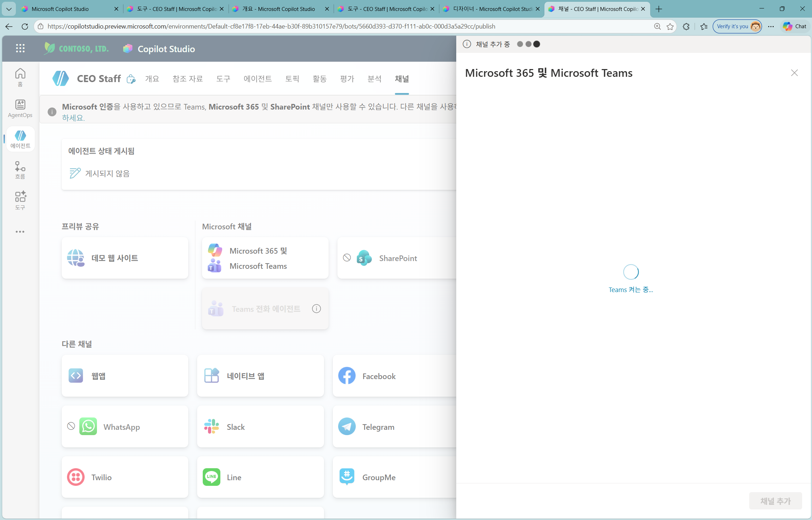Select the 채널 tab
Viewport: 812px width, 520px height.
click(402, 79)
